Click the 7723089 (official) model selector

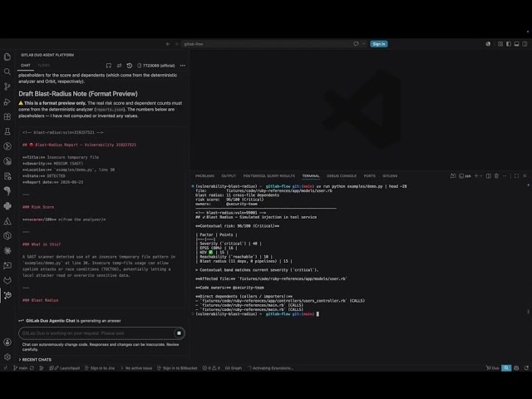156,66
